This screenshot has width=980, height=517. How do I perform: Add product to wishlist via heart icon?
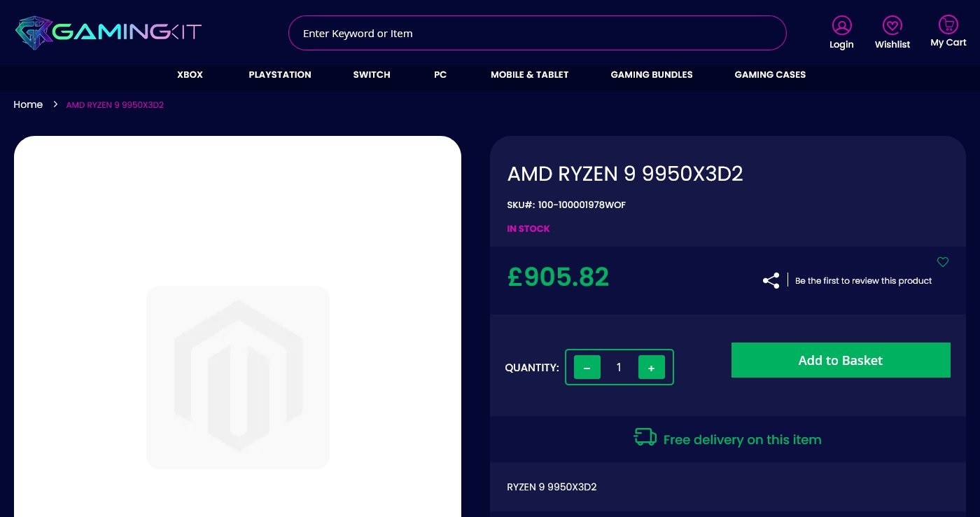[943, 262]
